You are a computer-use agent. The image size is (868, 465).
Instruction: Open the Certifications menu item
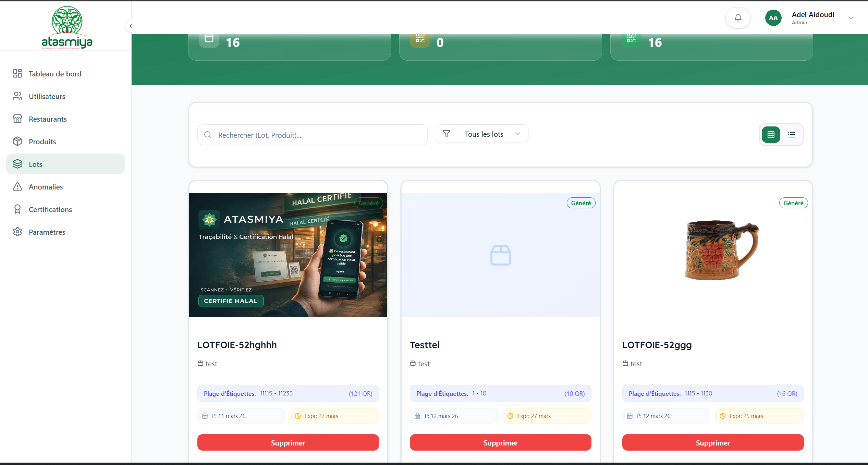point(50,209)
